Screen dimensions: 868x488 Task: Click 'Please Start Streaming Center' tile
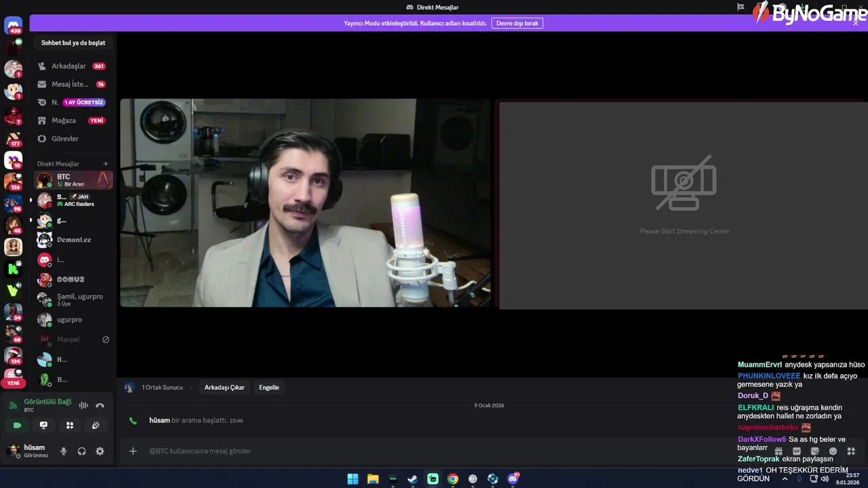[x=684, y=205]
